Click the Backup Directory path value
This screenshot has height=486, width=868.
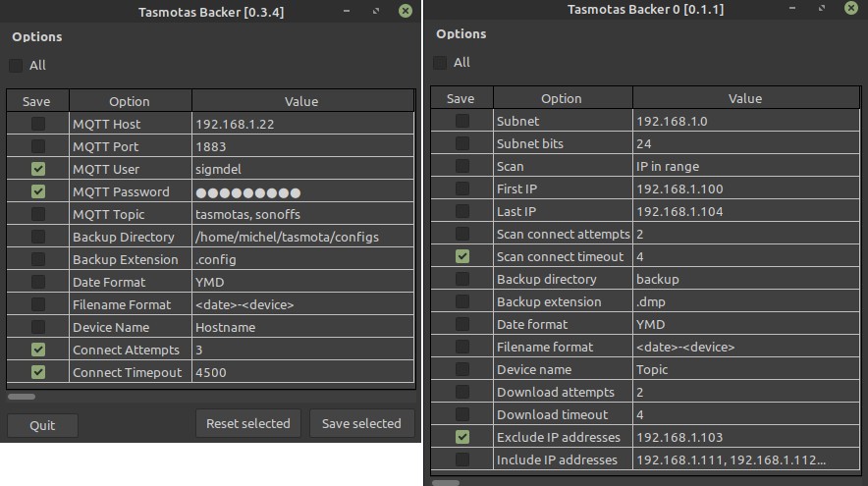287,238
